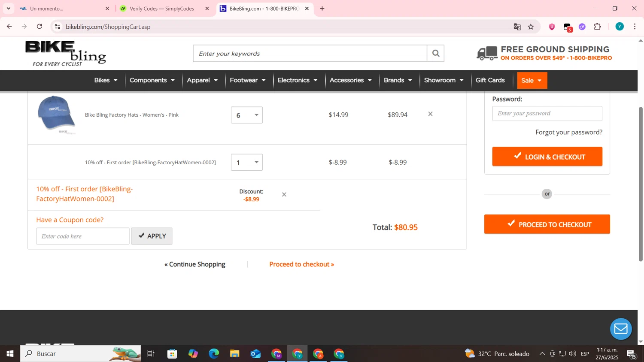View site information icon in address bar

[x=57, y=27]
